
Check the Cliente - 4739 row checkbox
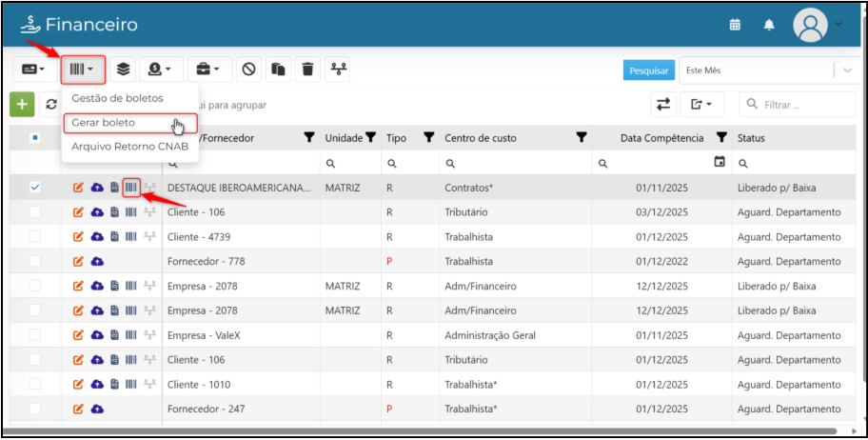(x=35, y=236)
